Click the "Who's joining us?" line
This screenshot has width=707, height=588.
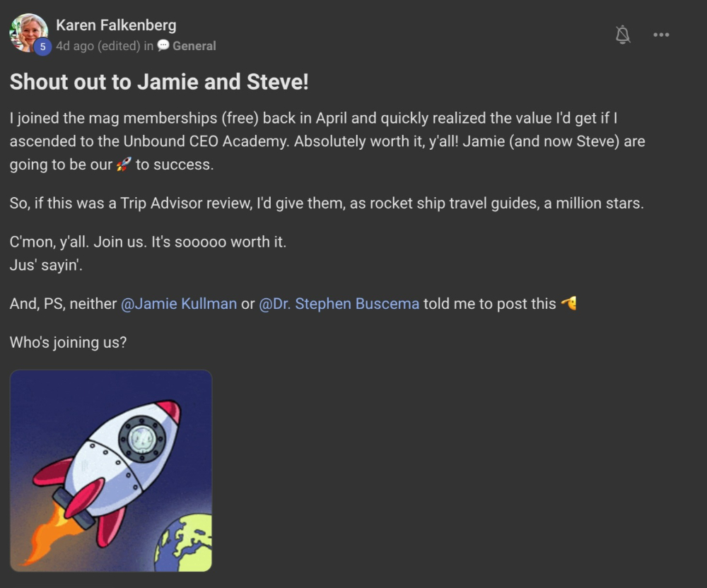click(68, 343)
